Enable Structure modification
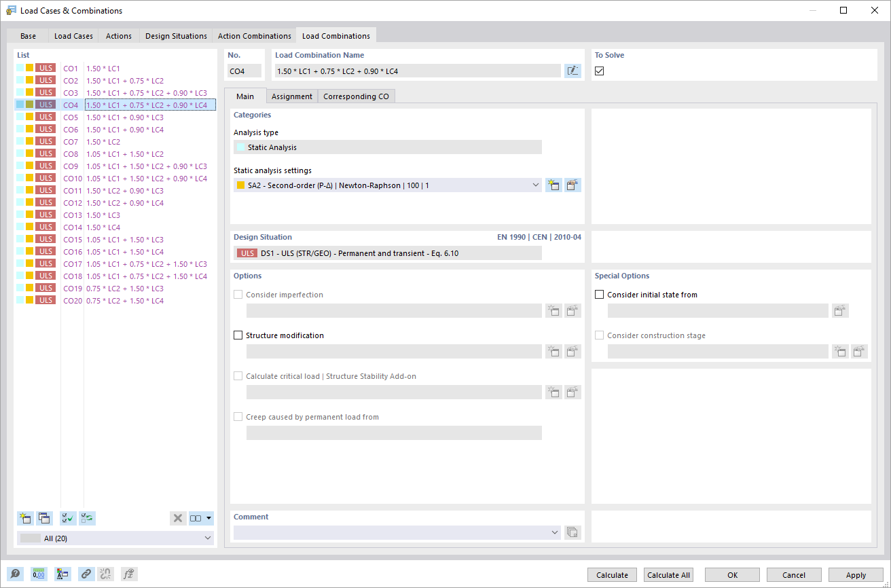891x588 pixels. 238,335
